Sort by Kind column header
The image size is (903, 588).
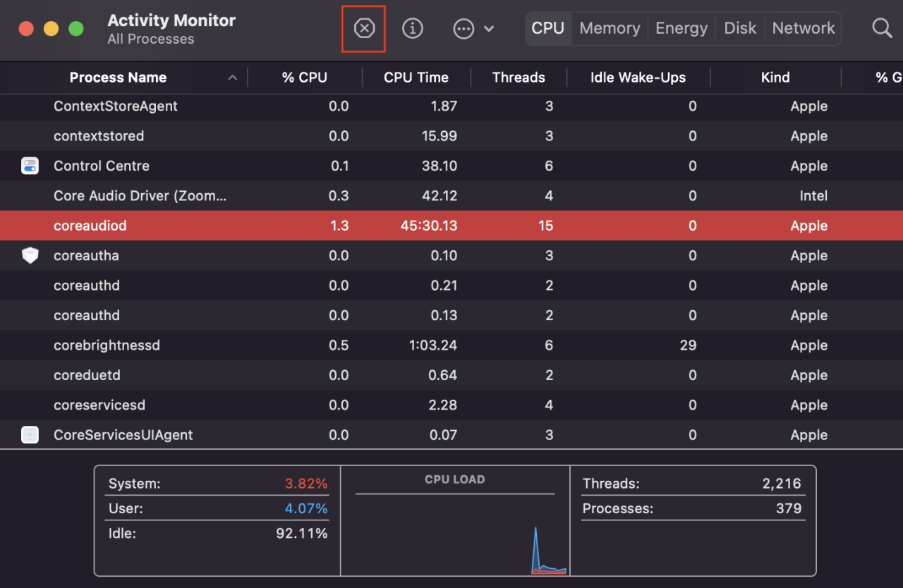tap(775, 78)
